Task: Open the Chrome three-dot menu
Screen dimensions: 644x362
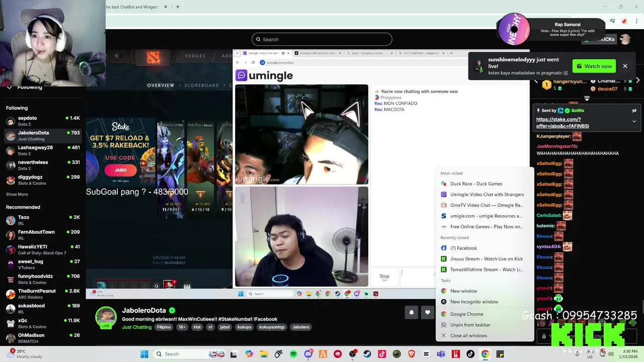Action: coord(636,21)
